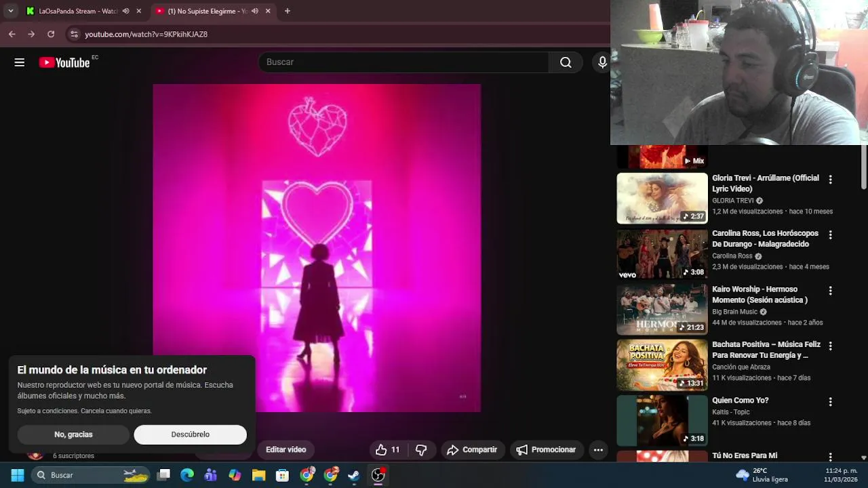The image size is (868, 488).
Task: Open Promocionar for this video
Action: coord(546,449)
